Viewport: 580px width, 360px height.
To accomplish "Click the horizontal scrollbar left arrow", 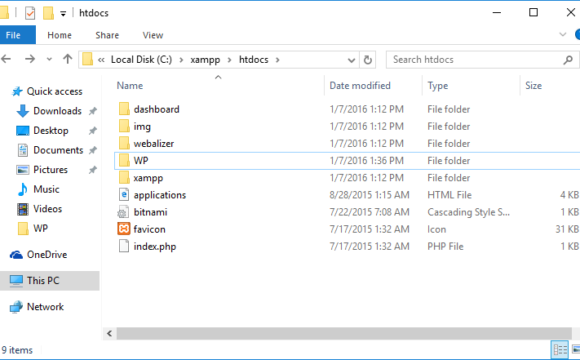I will coord(109,333).
